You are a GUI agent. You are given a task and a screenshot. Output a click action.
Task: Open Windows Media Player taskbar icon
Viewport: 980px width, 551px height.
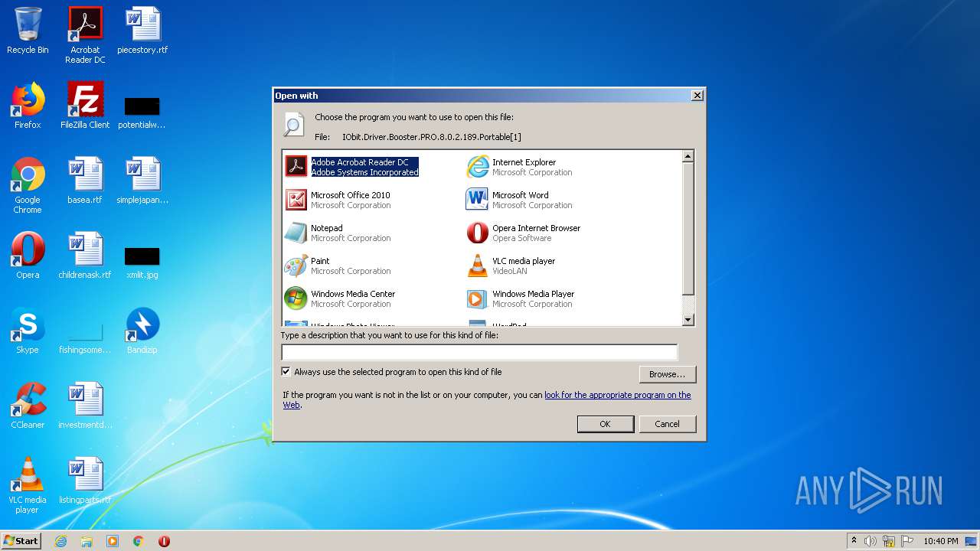[113, 541]
